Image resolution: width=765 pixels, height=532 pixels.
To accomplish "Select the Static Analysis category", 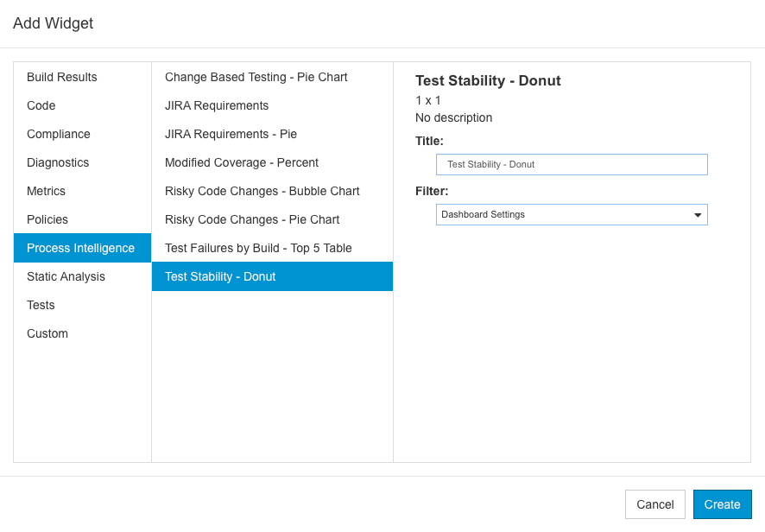I will point(82,276).
